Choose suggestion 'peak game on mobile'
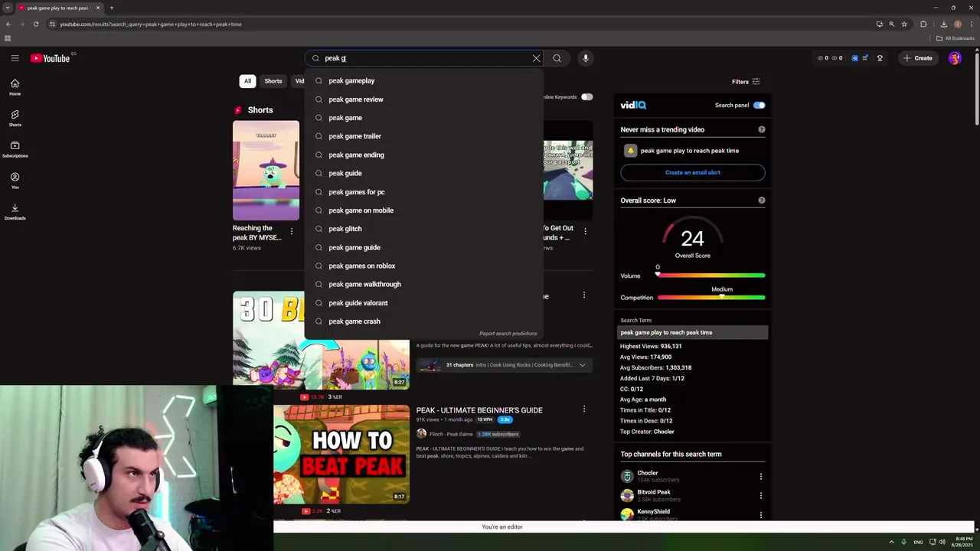The width and height of the screenshot is (980, 551). 423,210
